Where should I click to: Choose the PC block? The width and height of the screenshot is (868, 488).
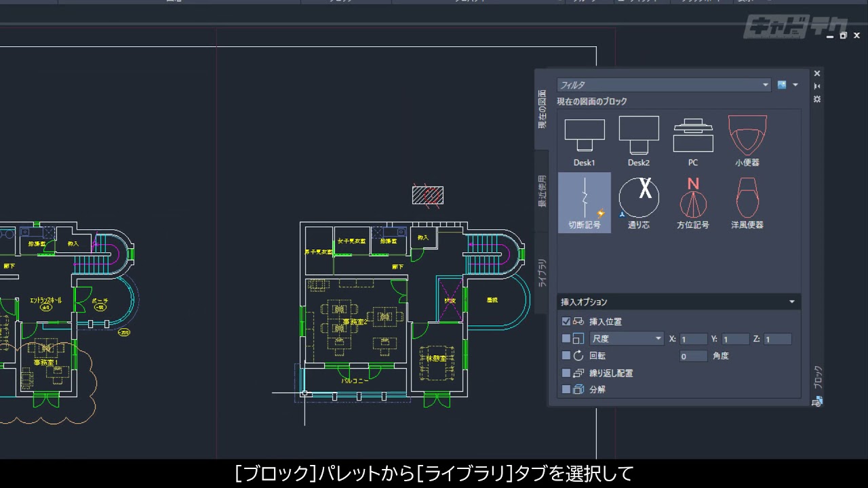coord(693,142)
